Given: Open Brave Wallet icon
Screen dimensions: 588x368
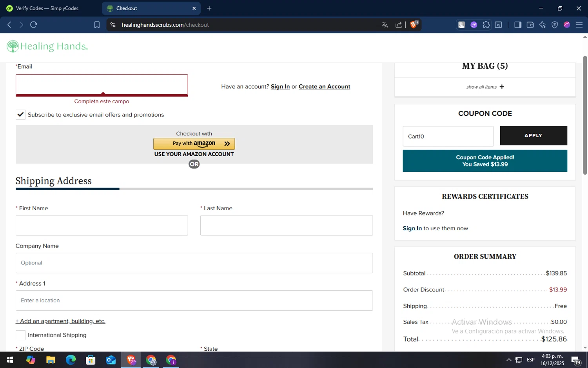Looking at the screenshot, I should 530,25.
